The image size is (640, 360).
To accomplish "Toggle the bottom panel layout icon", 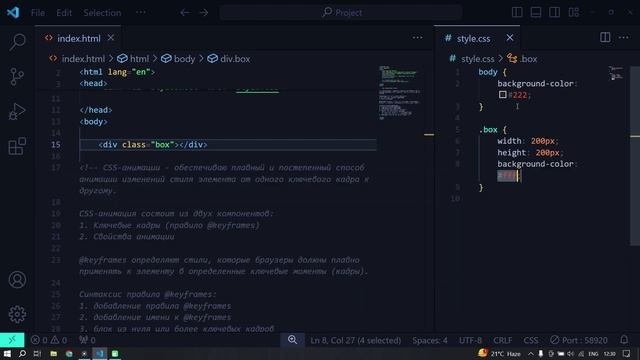I will (536, 12).
